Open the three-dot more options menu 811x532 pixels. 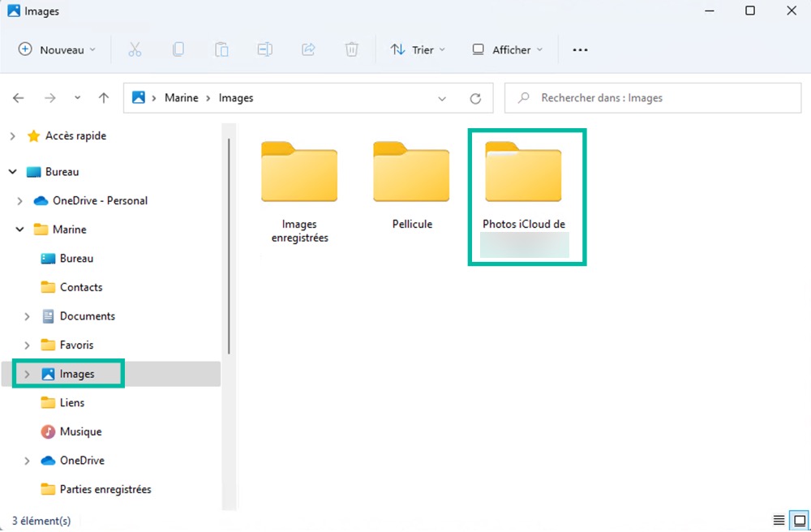tap(580, 49)
